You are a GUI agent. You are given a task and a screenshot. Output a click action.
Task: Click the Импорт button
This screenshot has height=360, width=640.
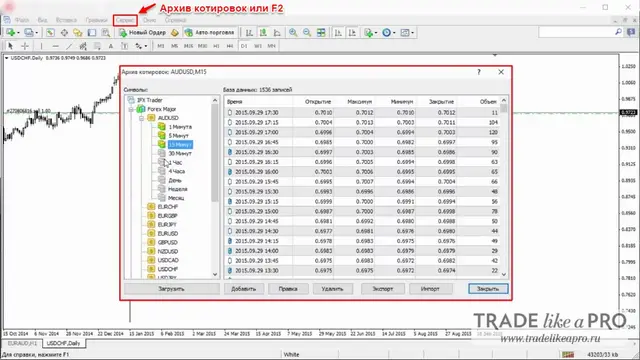430,289
